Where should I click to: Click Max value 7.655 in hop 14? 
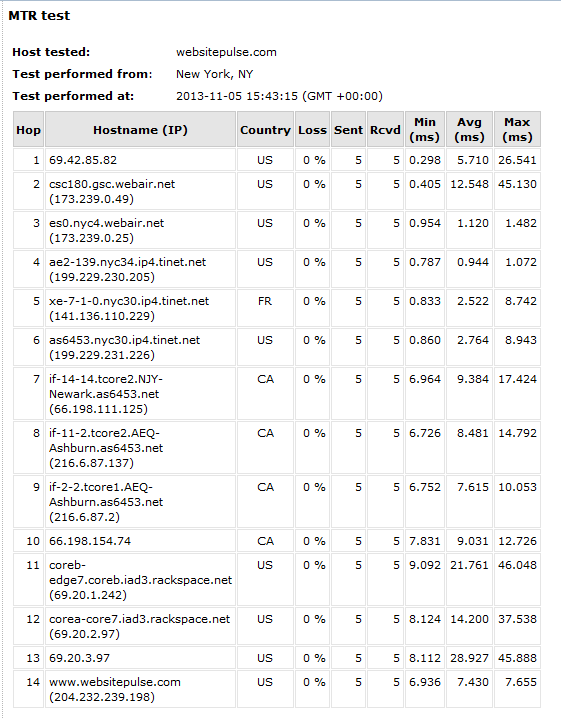pos(521,682)
